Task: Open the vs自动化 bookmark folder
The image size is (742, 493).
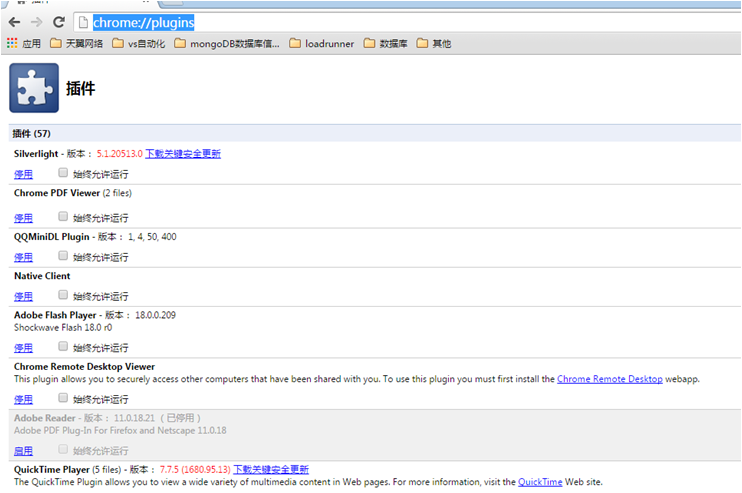Action: pyautogui.click(x=138, y=44)
